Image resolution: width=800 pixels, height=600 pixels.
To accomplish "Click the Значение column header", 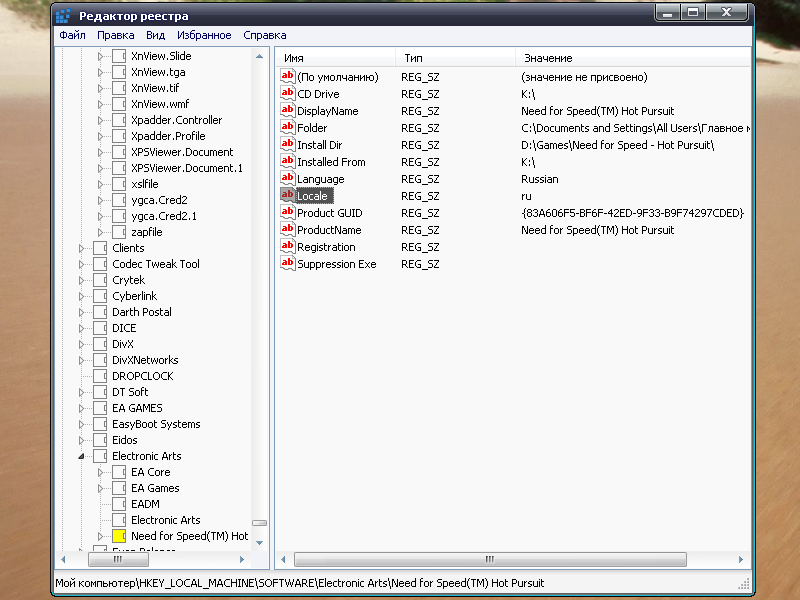I will 633,58.
